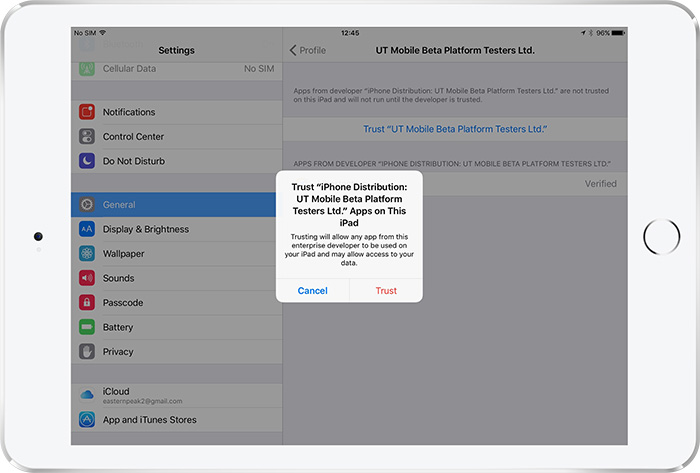Confirm with the red Trust button
The width and height of the screenshot is (700, 473).
[386, 290]
